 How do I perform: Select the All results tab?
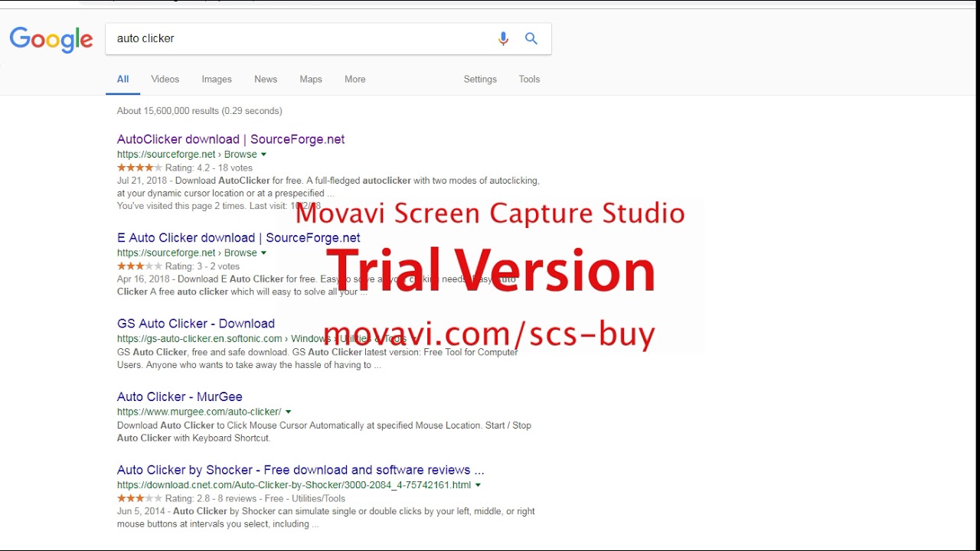[122, 79]
